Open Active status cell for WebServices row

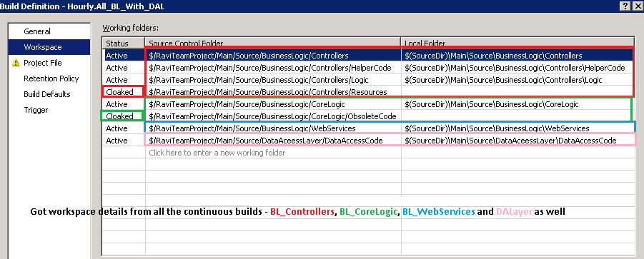[123, 128]
